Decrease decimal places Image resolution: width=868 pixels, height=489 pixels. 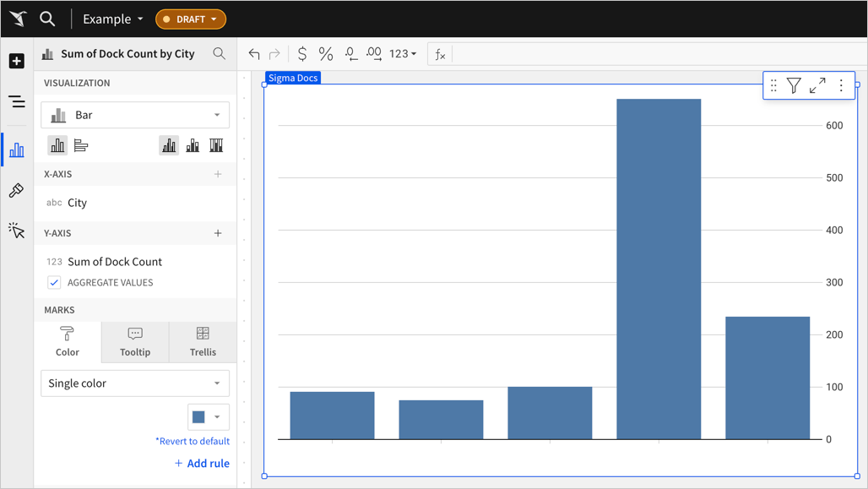[x=351, y=54]
